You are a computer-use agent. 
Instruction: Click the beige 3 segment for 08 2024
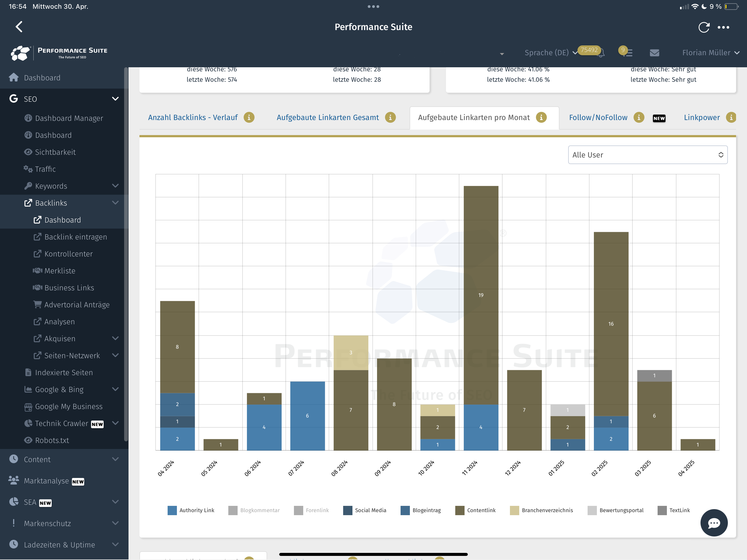[x=351, y=353]
